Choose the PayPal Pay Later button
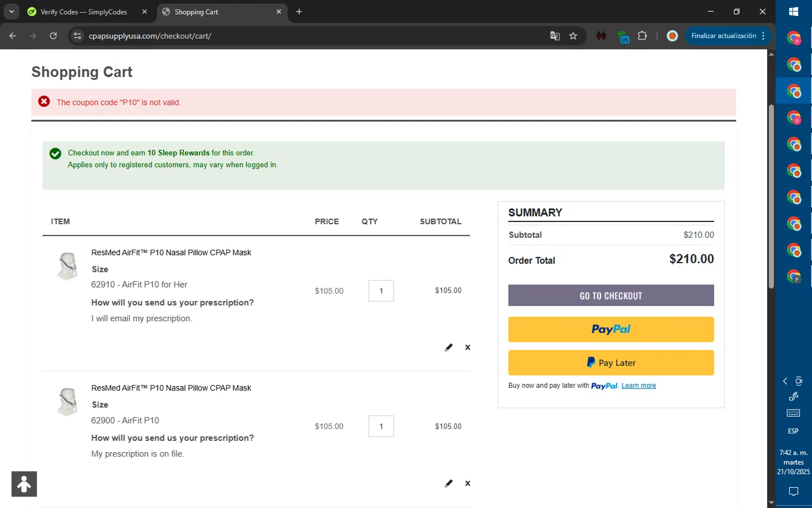812x508 pixels. [611, 362]
